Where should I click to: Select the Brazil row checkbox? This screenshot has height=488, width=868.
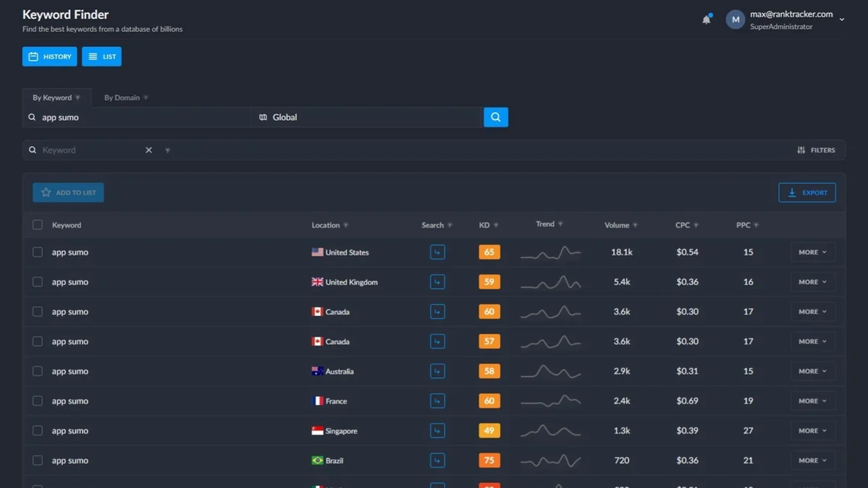[38, 461]
